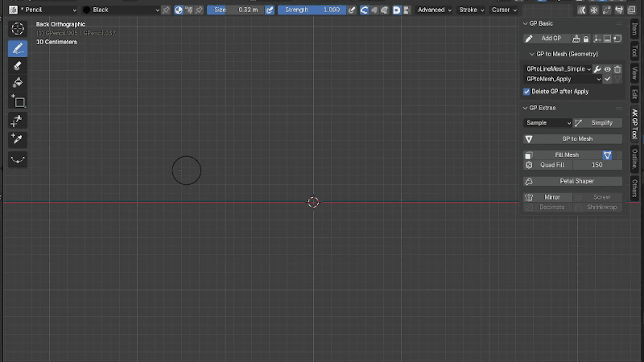Select the Draw pencil tool
The image size is (644, 362).
(x=18, y=48)
